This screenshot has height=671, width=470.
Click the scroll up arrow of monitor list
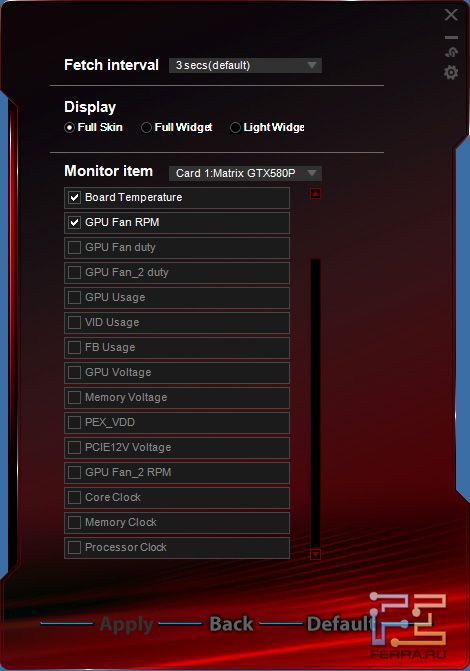pos(315,194)
